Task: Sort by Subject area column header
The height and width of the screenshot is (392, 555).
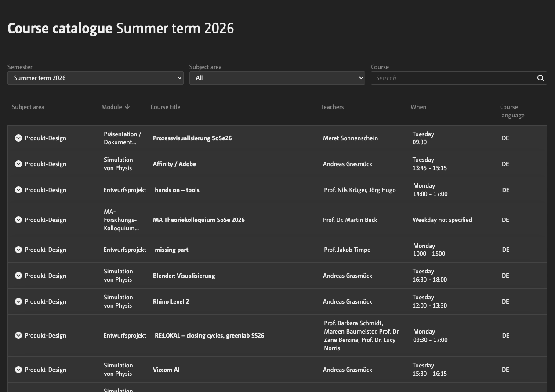Action: click(28, 107)
